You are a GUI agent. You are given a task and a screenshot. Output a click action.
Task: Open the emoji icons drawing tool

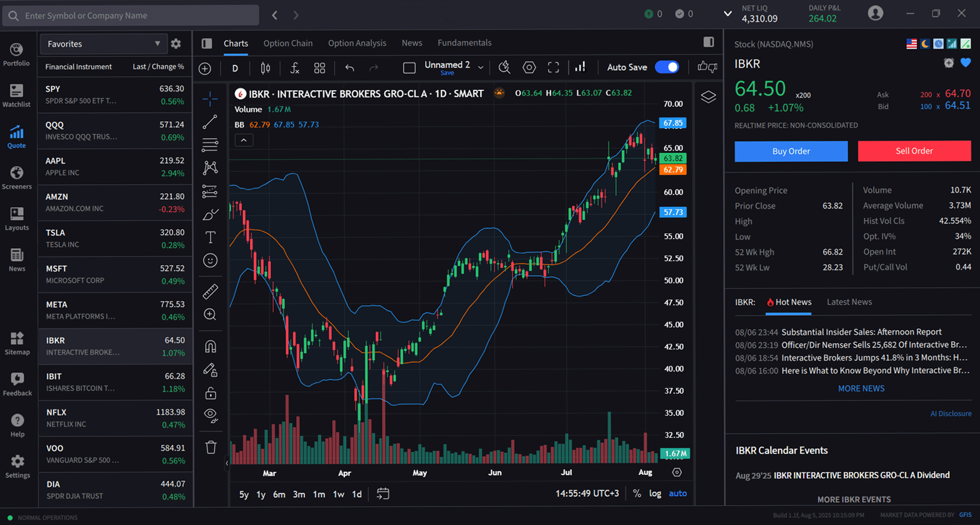pos(210,260)
